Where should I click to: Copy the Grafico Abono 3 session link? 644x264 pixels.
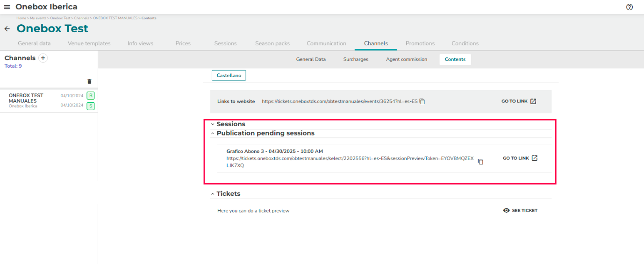click(480, 162)
